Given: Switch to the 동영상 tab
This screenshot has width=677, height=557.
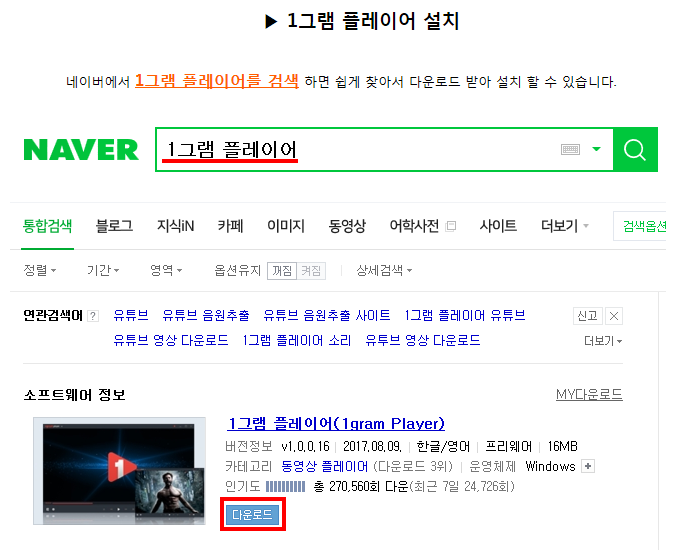Looking at the screenshot, I should [347, 226].
